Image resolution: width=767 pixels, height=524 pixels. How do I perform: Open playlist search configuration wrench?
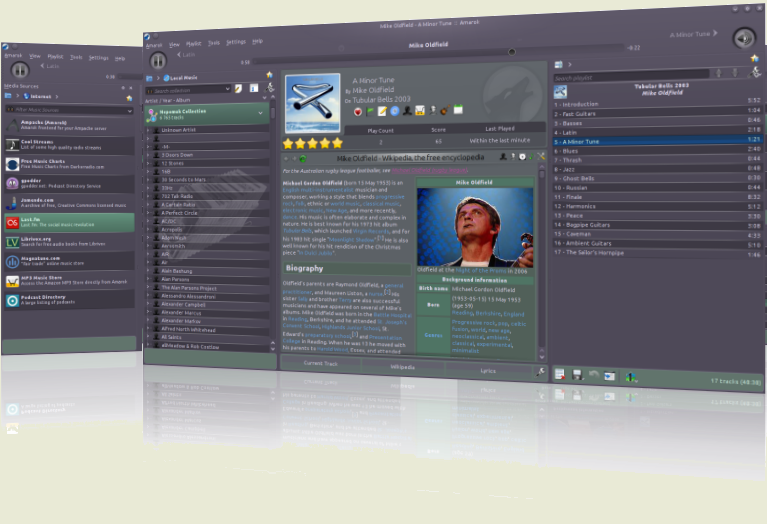tap(755, 72)
